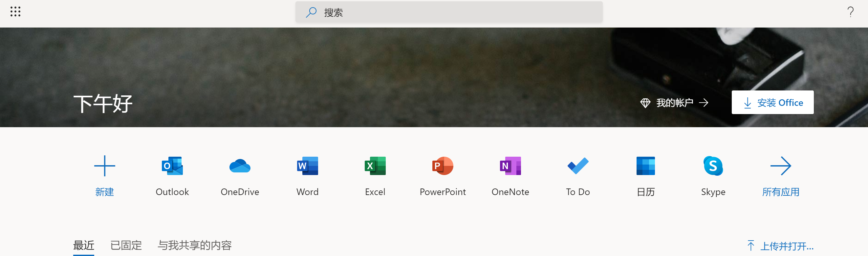
Task: Click the download arrow in 安装 Office
Action: [747, 103]
